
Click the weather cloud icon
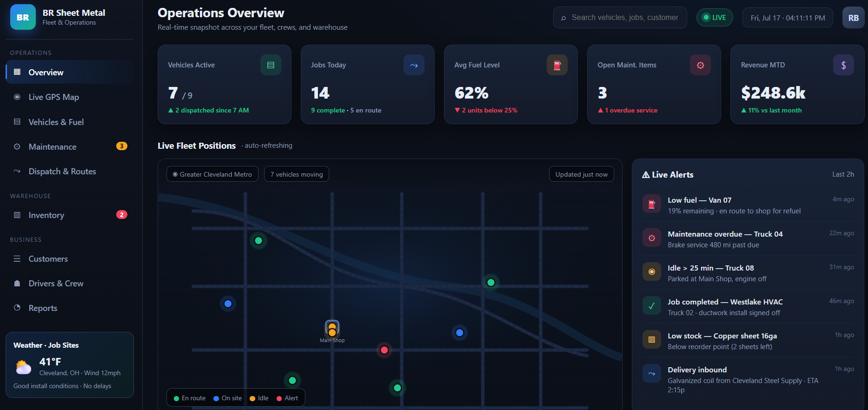(x=23, y=367)
